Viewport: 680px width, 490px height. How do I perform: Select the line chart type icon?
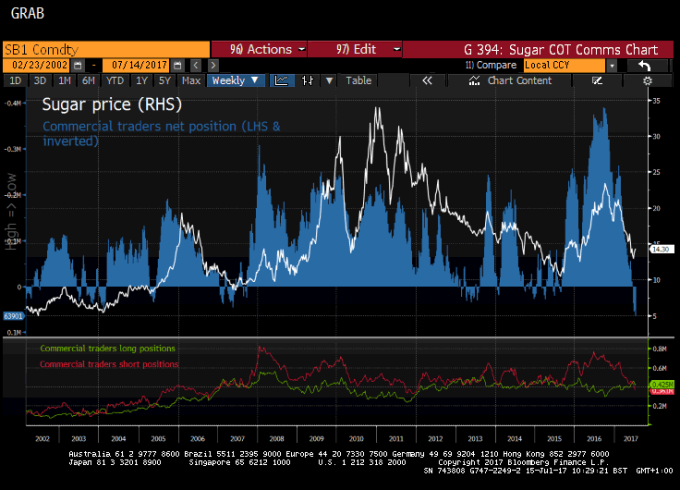(x=282, y=80)
